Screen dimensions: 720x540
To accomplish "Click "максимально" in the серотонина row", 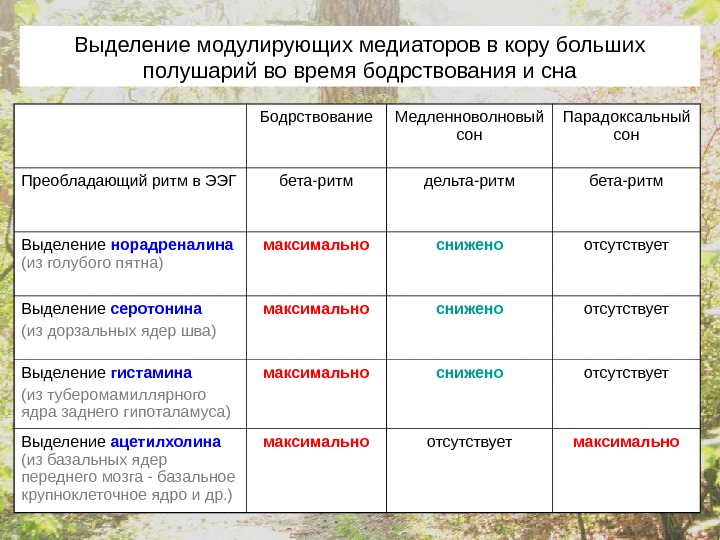I will pos(316,309).
